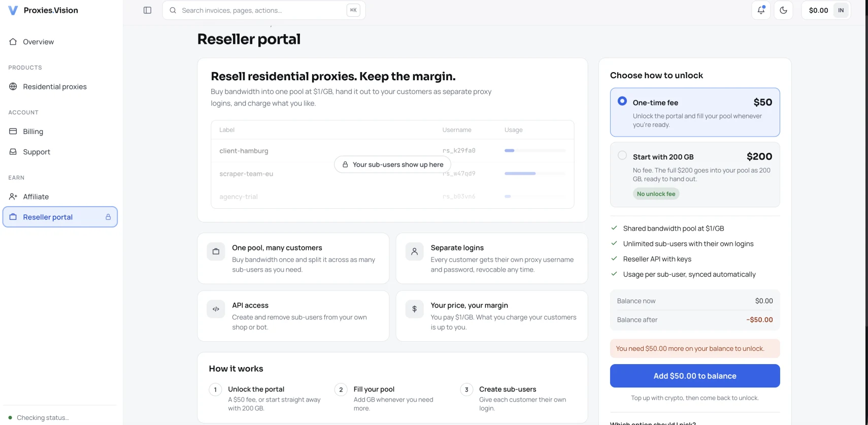Click the dollar sign price icon
The height and width of the screenshot is (425, 868).
(x=415, y=309)
